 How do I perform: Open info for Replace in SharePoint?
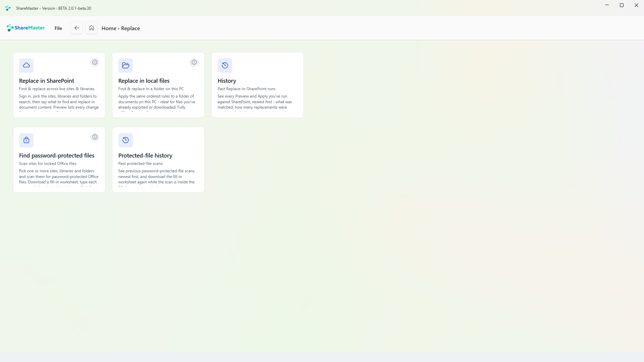tap(95, 62)
